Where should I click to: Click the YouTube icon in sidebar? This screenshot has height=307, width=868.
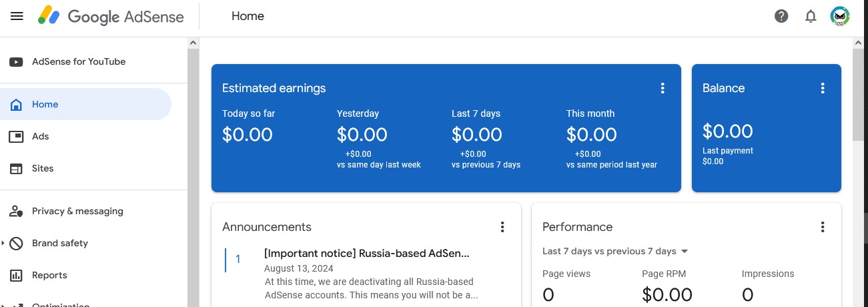tap(16, 62)
